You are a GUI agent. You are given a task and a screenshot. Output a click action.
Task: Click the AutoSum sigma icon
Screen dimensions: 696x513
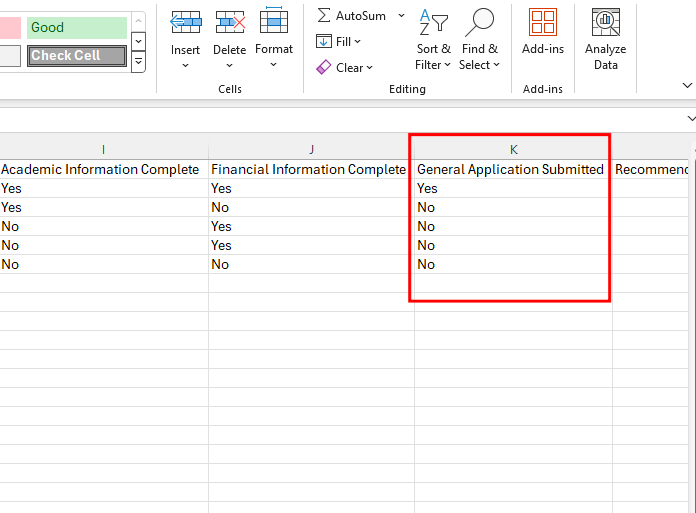point(324,16)
